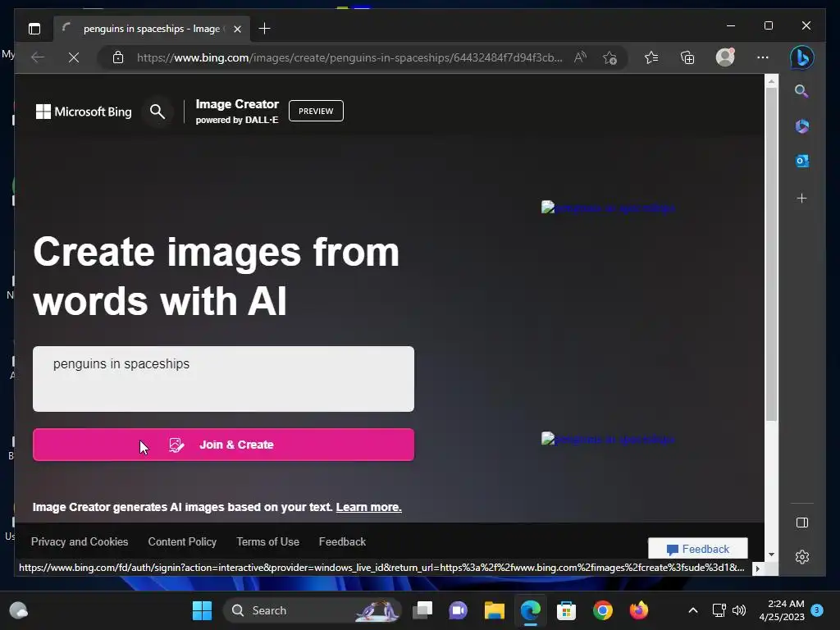Add this page to favorites

[609, 57]
